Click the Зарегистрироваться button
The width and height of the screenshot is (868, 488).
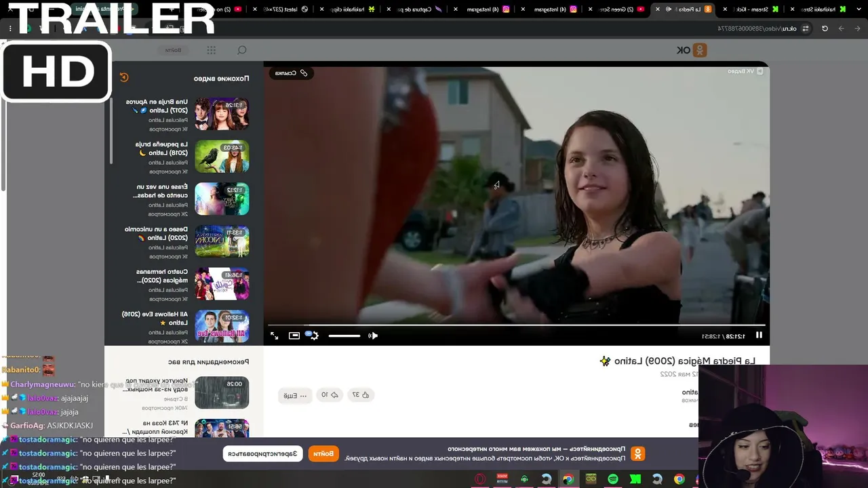pos(263,453)
